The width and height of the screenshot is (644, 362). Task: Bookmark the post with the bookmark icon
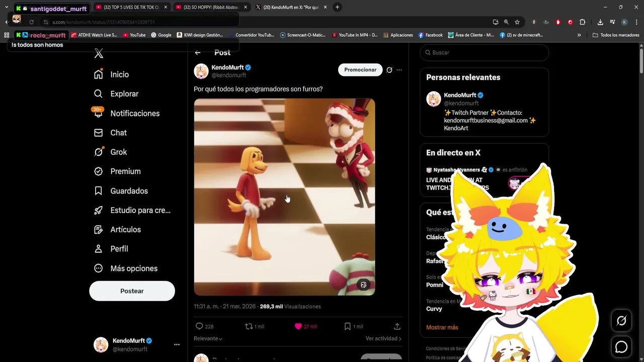coord(347,326)
